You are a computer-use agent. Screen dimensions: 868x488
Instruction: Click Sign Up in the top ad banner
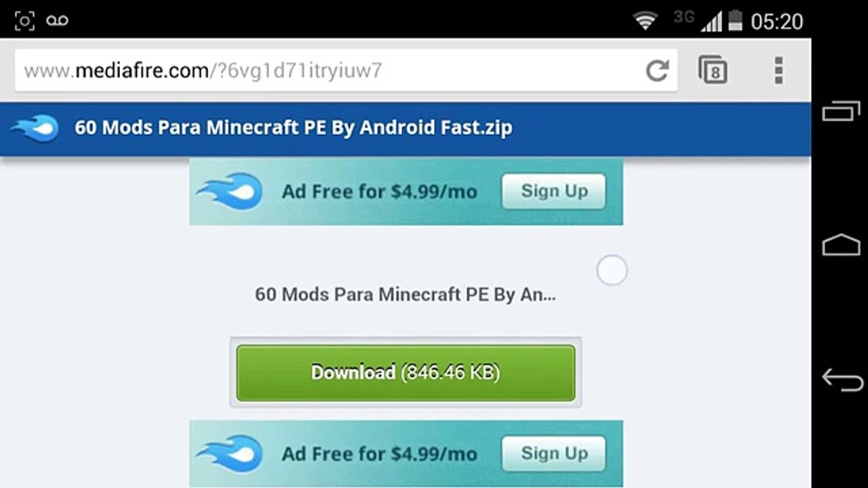tap(554, 191)
